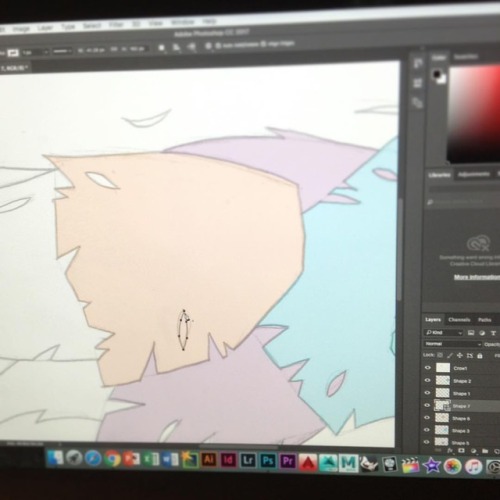This screenshot has height=500, width=500.
Task: Open Premiere Pro from the dock
Action: (x=288, y=461)
